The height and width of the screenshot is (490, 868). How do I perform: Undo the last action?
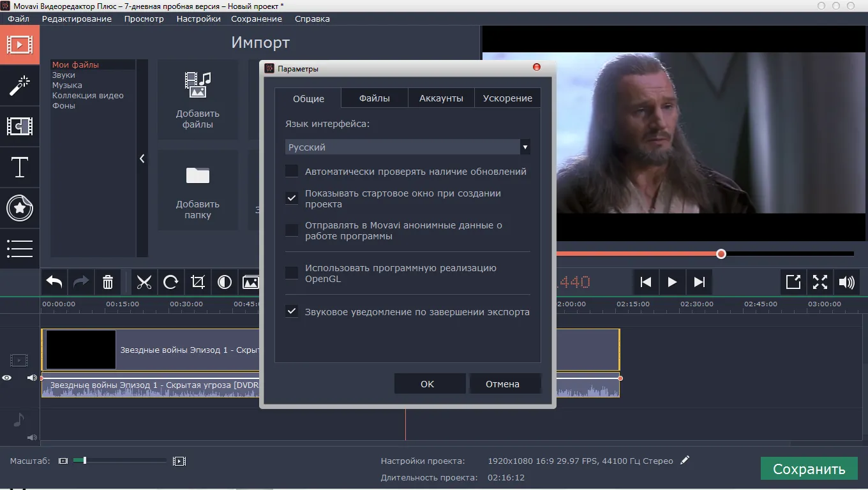pos(55,282)
